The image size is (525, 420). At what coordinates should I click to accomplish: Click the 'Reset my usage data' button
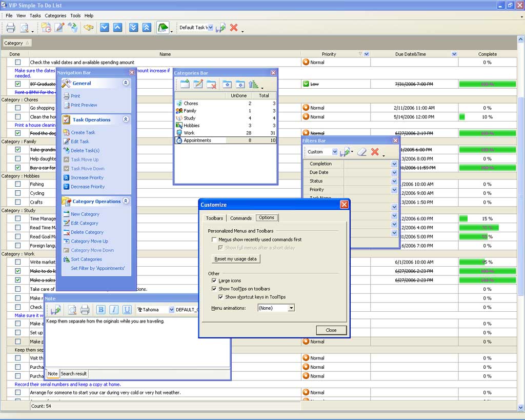(235, 259)
